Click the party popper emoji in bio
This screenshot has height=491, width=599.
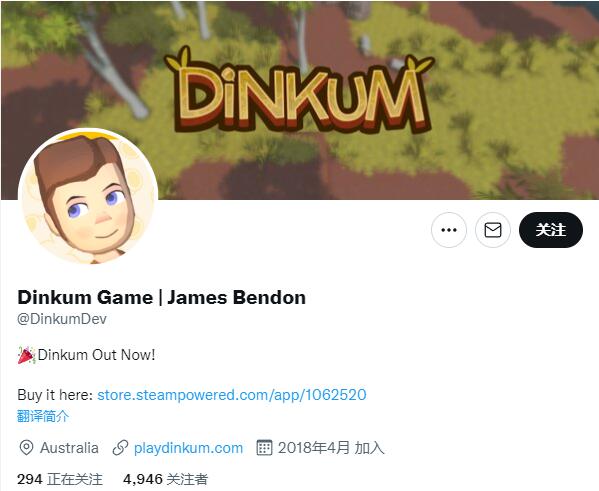(26, 355)
